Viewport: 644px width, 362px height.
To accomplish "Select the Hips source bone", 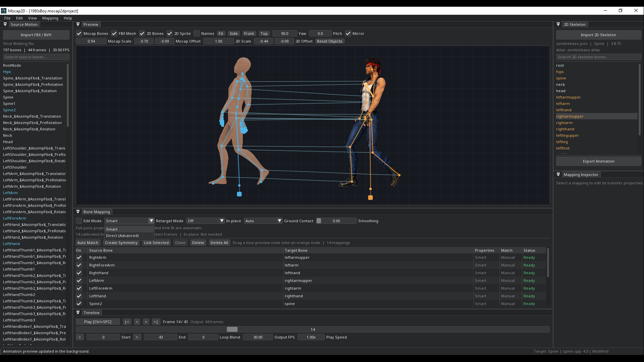I will (x=7, y=72).
